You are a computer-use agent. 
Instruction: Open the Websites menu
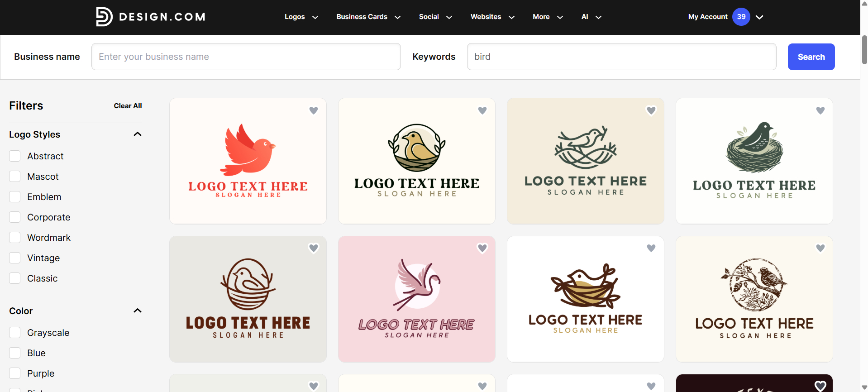click(x=486, y=17)
